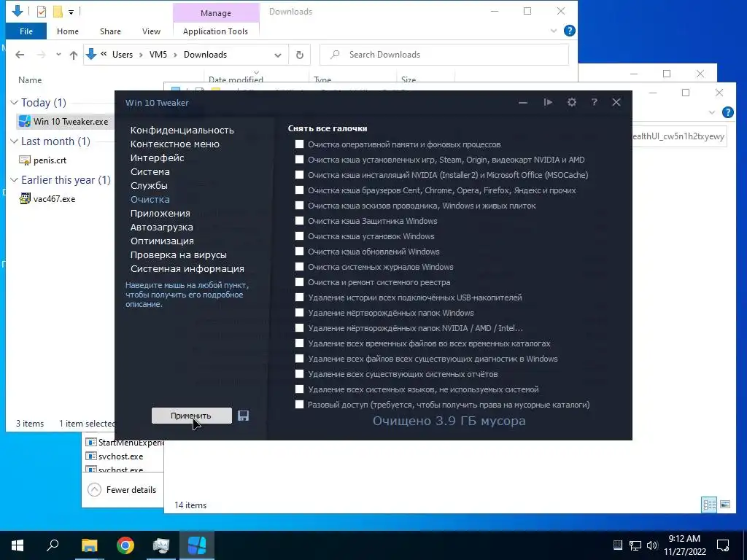This screenshot has width=747, height=560.
Task: Open the View ribbon tab
Action: [x=151, y=31]
